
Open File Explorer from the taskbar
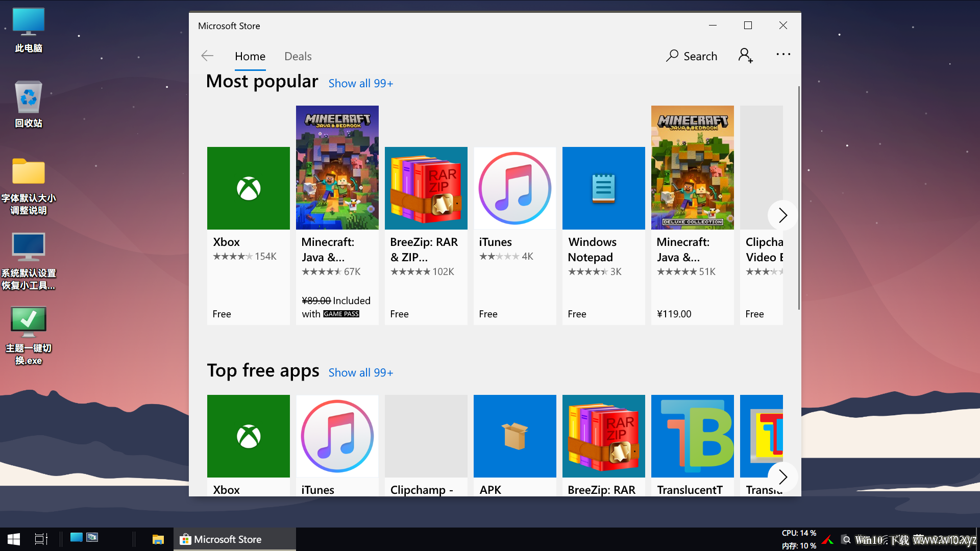pyautogui.click(x=158, y=539)
